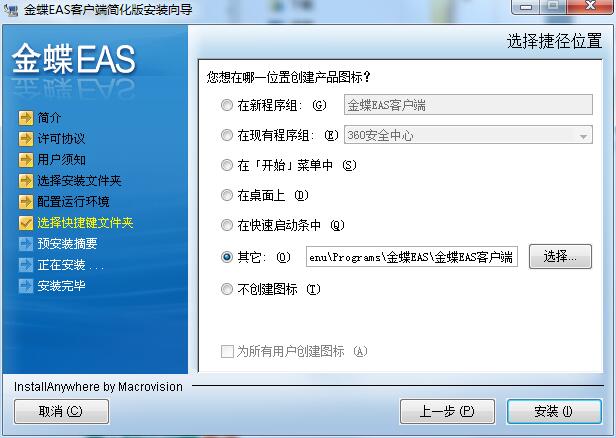This screenshot has height=438, width=616.
Task: Select the 在新程序组 radio button
Action: tap(227, 105)
